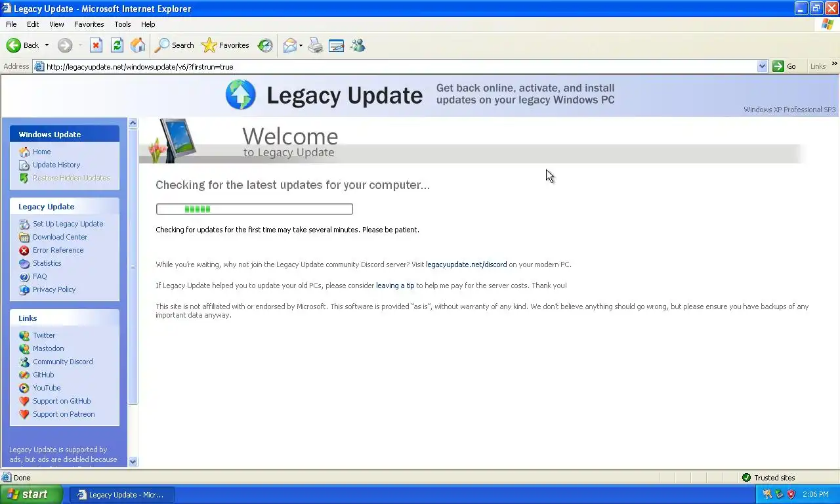Open the Edit menu
840x504 pixels.
(x=33, y=24)
